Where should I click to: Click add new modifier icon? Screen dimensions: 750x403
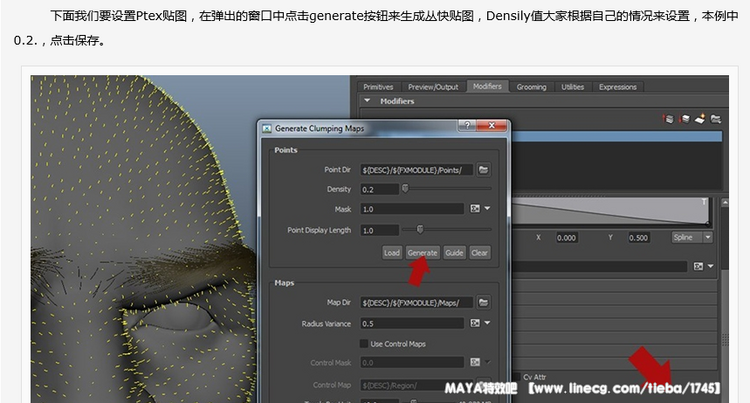point(700,119)
